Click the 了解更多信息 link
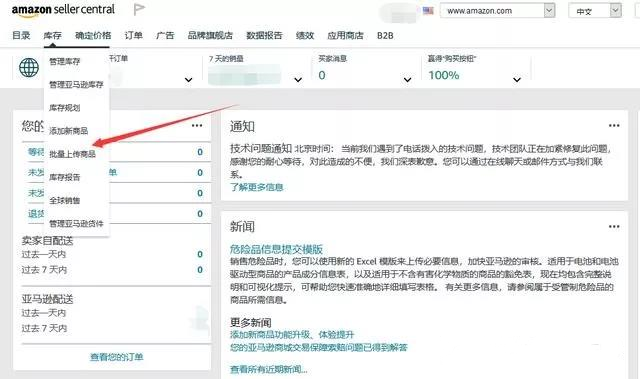This screenshot has width=640, height=379. [257, 187]
